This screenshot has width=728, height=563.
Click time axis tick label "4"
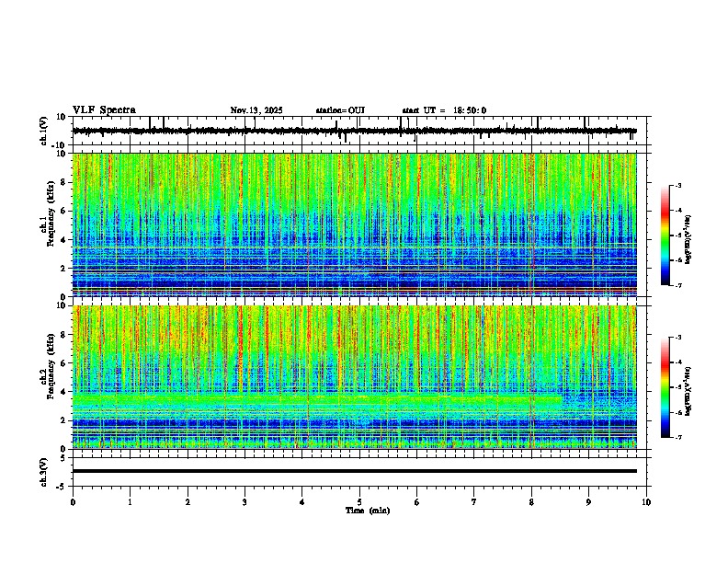pos(301,502)
